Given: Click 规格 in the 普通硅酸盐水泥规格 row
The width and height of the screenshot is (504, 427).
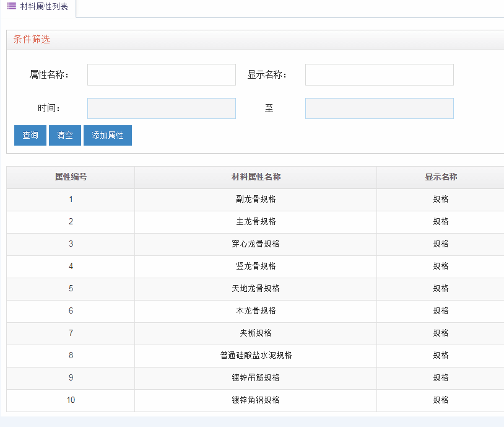Looking at the screenshot, I should 441,356.
